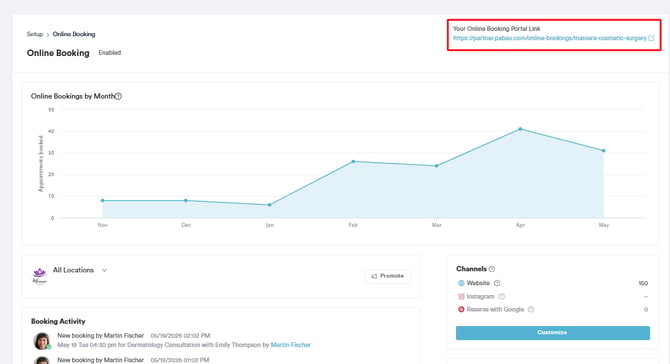The width and height of the screenshot is (670, 364).
Task: Click the Setup breadcrumb
Action: [x=35, y=34]
